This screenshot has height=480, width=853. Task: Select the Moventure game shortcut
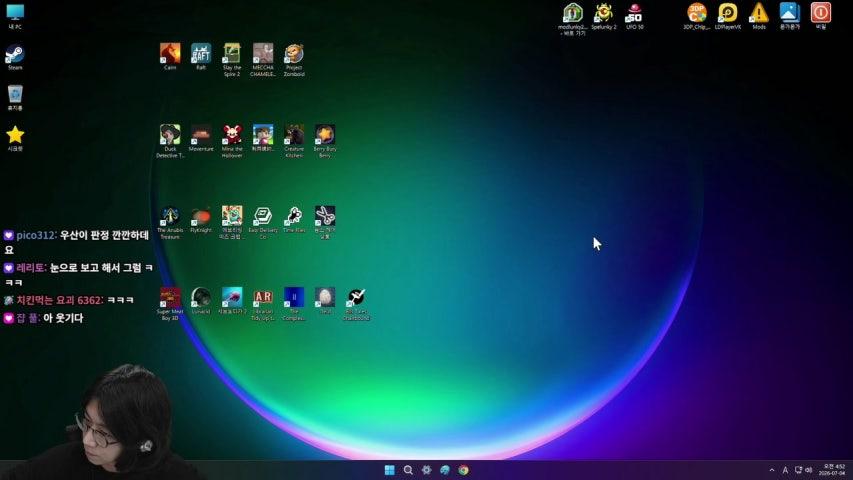tap(201, 138)
